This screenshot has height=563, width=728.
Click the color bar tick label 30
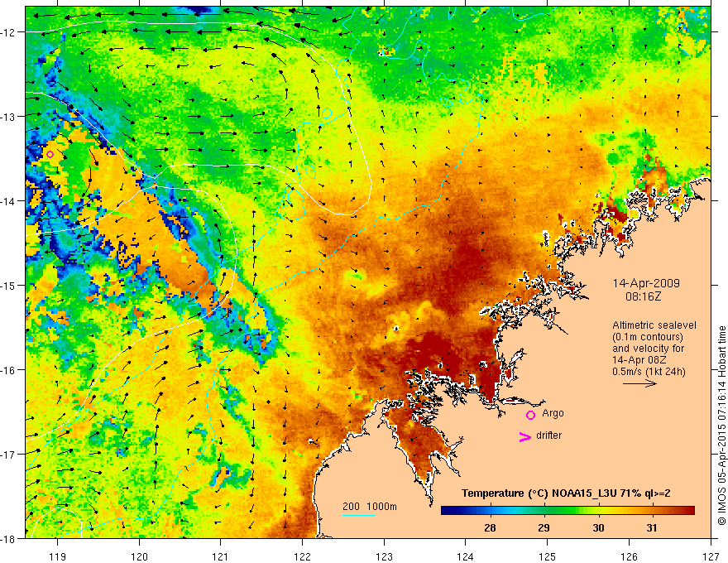(598, 527)
